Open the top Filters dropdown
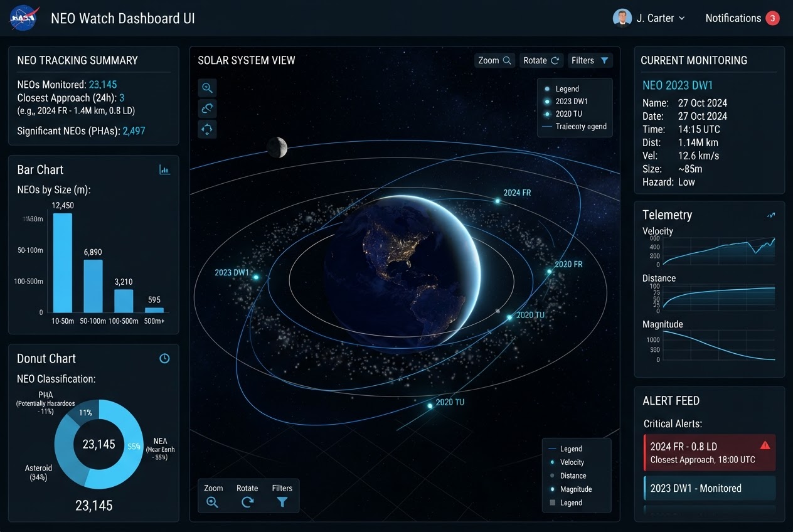The image size is (793, 532). point(590,60)
